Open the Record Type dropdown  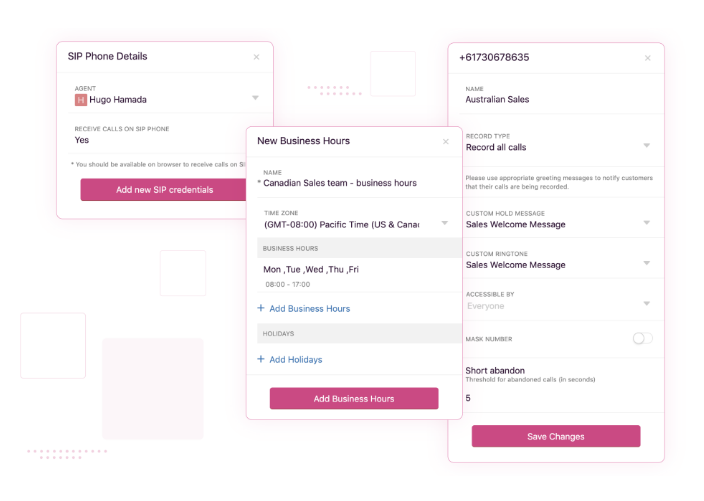(x=647, y=146)
